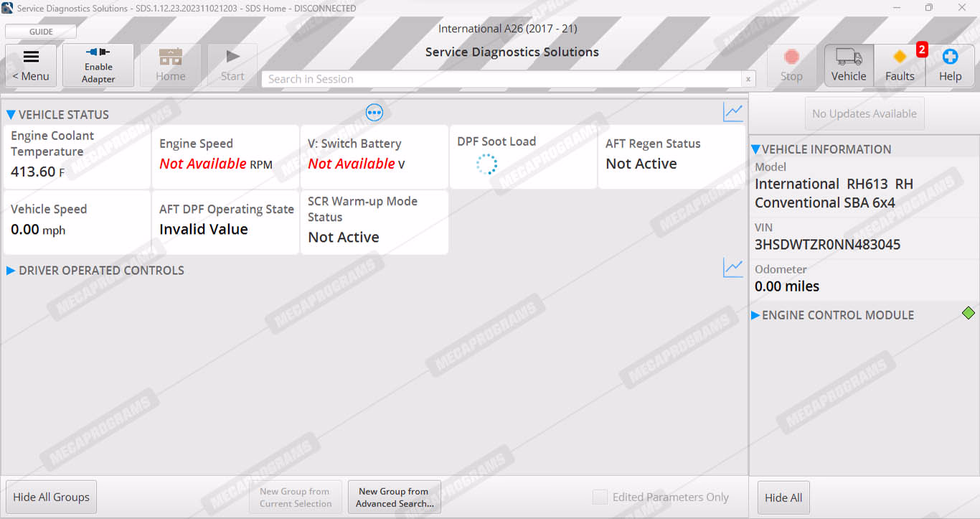Image resolution: width=980 pixels, height=519 pixels.
Task: Click the application icon in the title bar
Action: 7,8
